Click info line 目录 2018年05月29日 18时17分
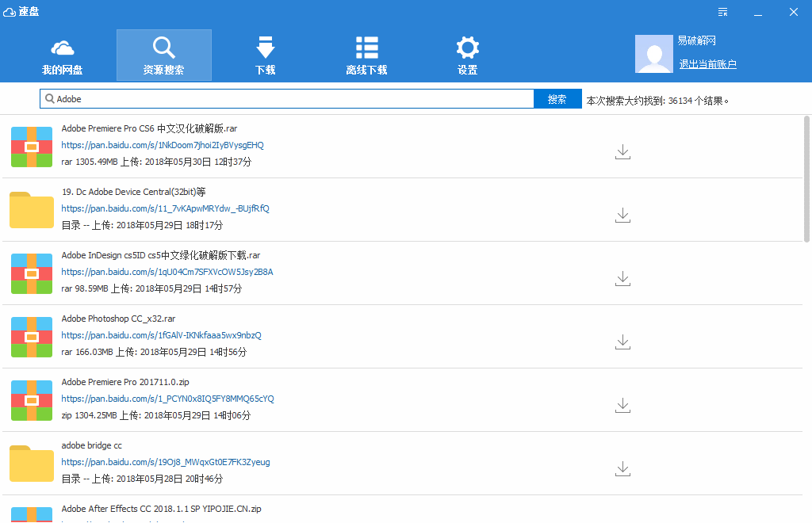The width and height of the screenshot is (812, 523). 142,226
